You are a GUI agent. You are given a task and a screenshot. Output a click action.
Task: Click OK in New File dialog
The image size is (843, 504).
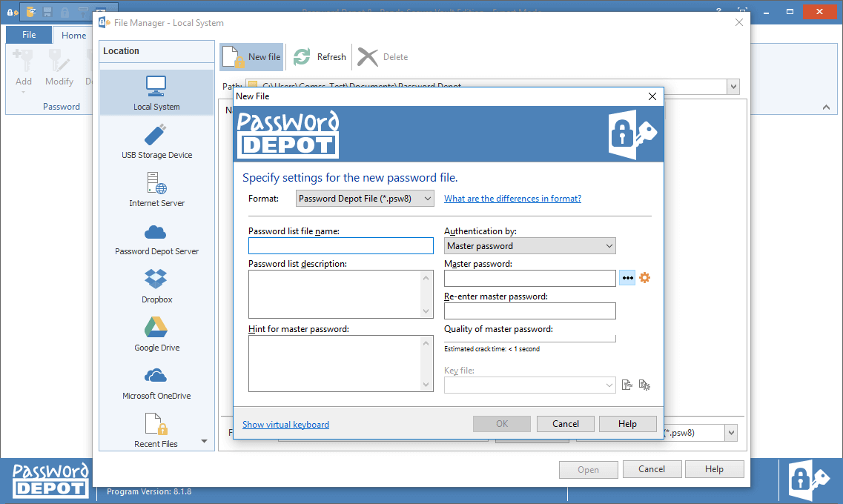[x=502, y=424]
